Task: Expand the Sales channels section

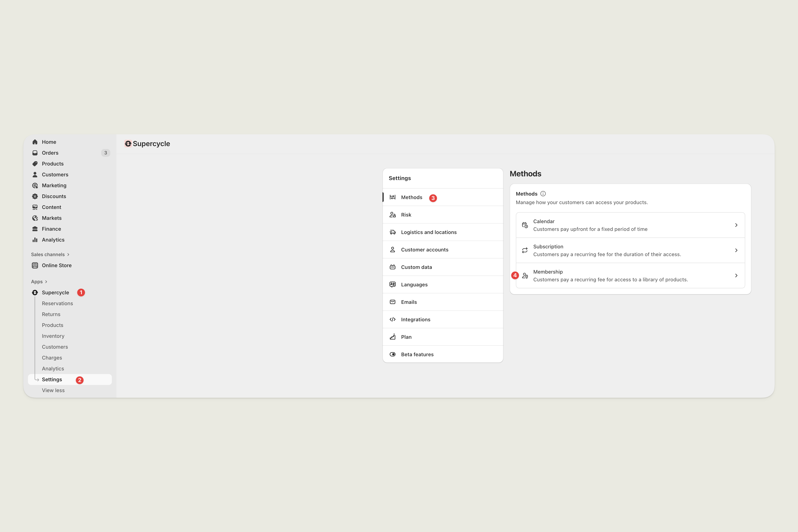Action: [50, 254]
